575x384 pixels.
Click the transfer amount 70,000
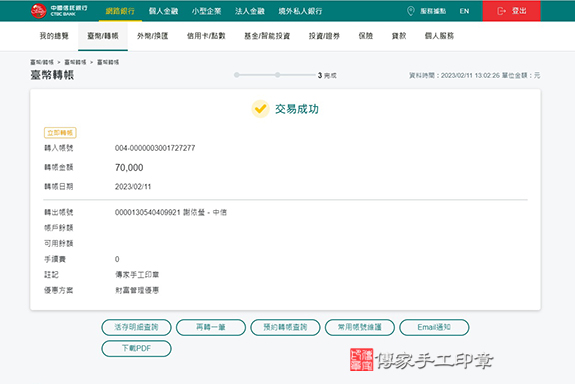tap(129, 168)
